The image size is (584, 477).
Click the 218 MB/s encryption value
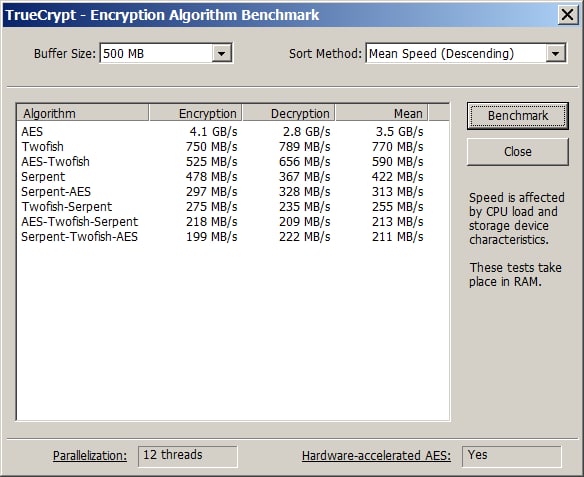click(212, 222)
